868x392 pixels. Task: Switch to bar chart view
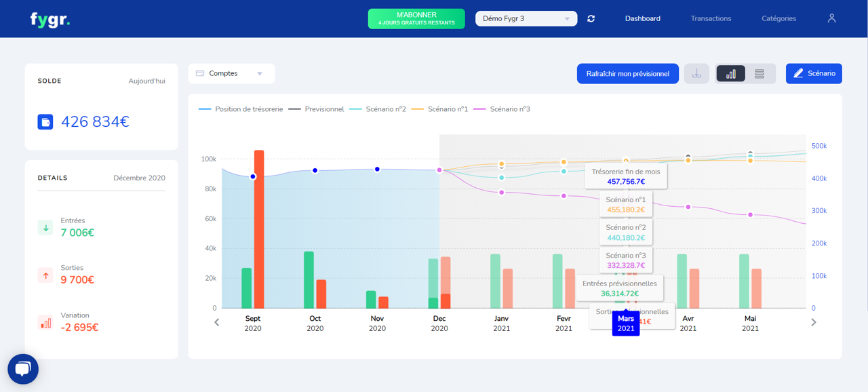(731, 73)
